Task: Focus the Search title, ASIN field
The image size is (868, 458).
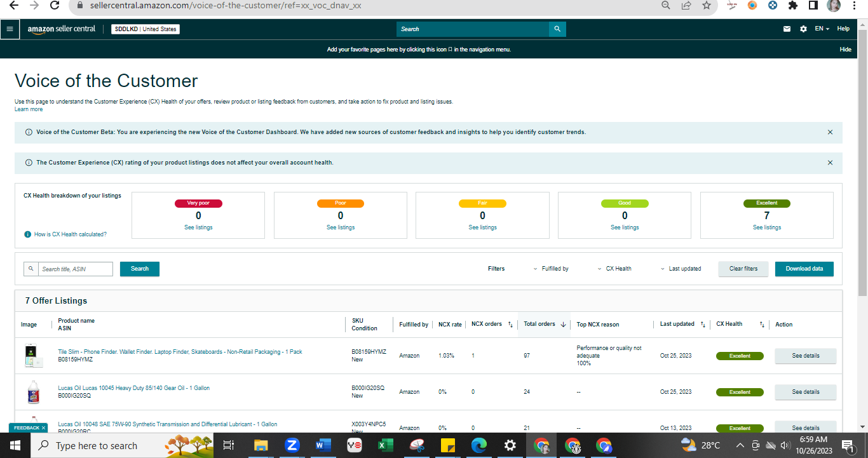Action: (x=76, y=269)
